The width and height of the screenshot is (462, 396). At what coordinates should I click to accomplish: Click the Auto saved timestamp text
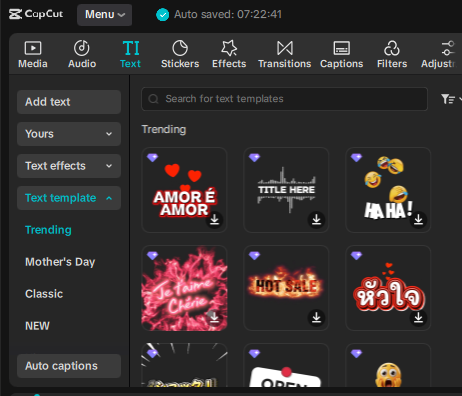[x=228, y=14]
